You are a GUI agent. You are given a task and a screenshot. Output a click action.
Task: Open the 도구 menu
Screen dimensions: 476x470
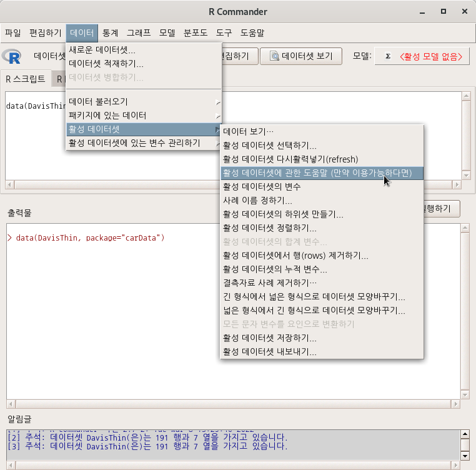tap(224, 32)
